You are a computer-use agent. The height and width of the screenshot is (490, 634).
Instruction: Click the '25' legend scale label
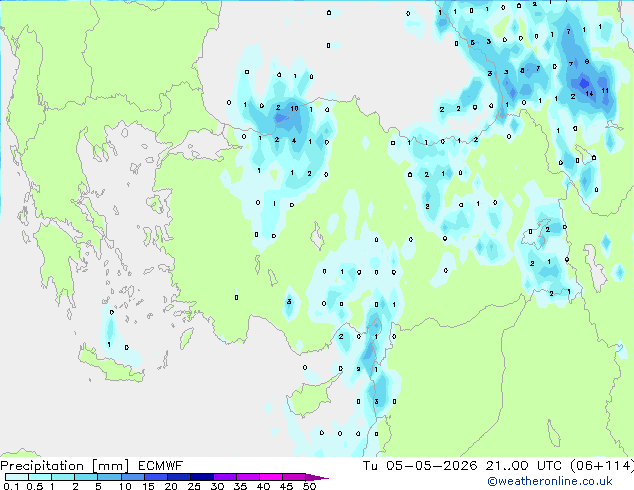click(194, 486)
